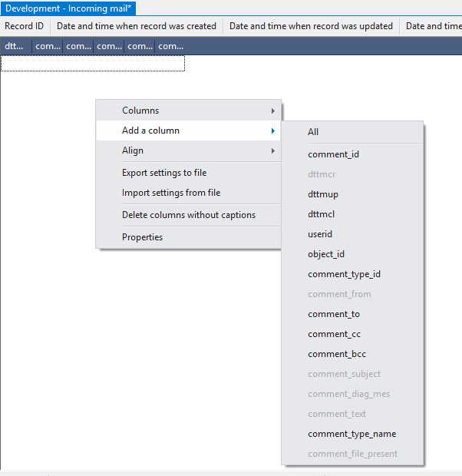462x476 pixels.
Task: Add the comment_type_name column
Action: click(x=351, y=434)
